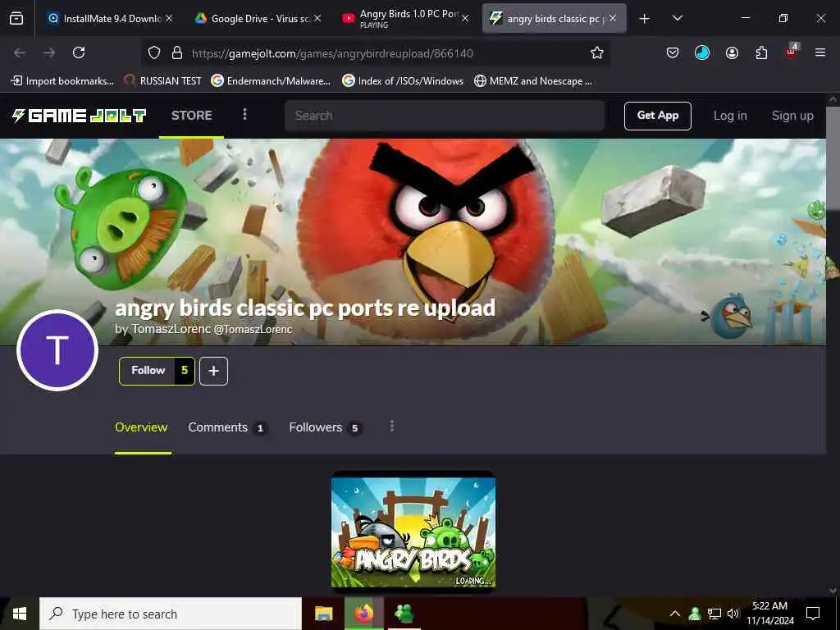Open the uBlock Origin extension icon

click(792, 52)
